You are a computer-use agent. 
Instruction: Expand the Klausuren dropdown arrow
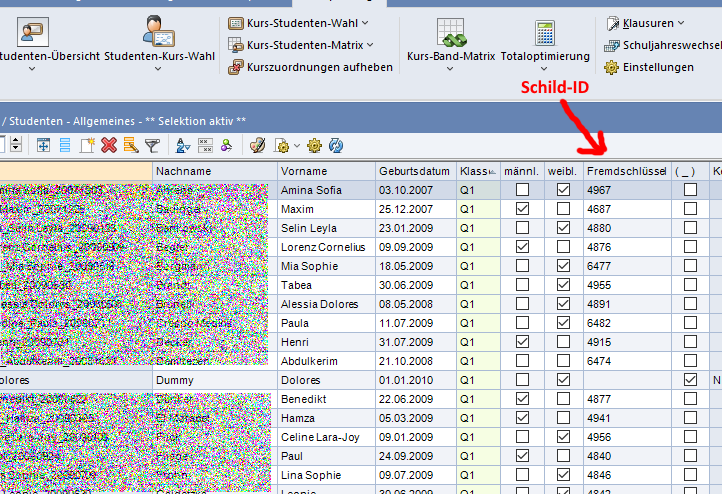point(681,23)
